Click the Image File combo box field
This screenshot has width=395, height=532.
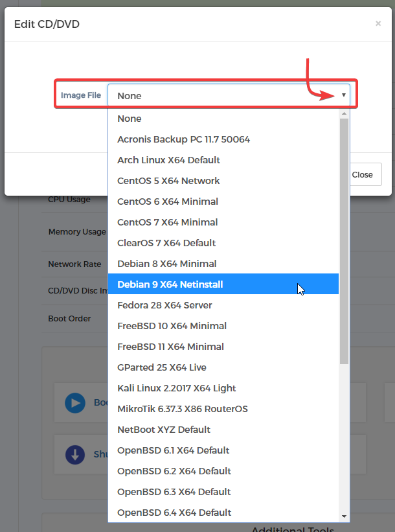[229, 95]
